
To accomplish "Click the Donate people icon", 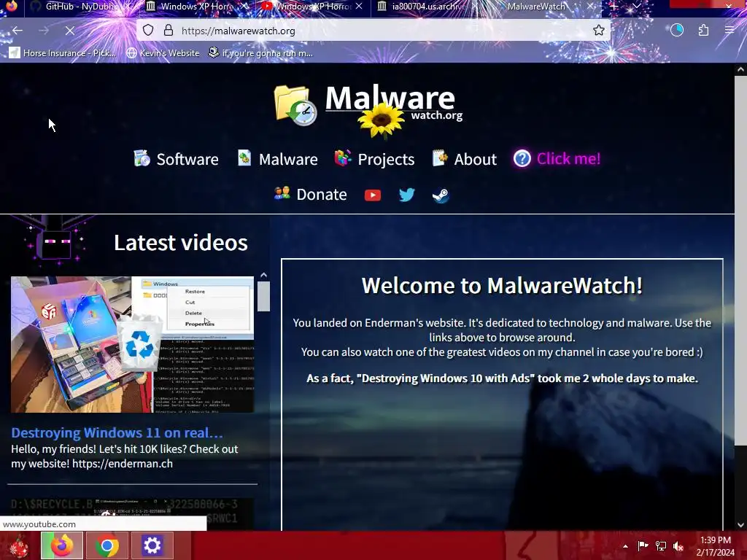I will coord(282,192).
